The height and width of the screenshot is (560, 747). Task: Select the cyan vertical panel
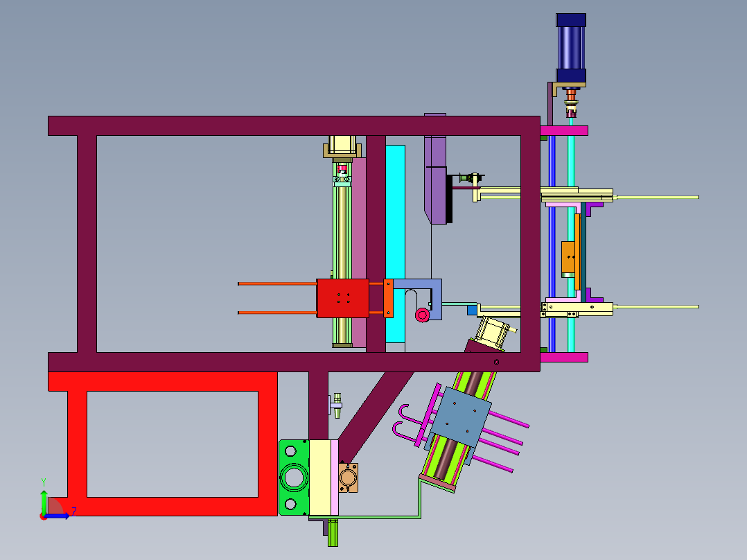[395, 243]
